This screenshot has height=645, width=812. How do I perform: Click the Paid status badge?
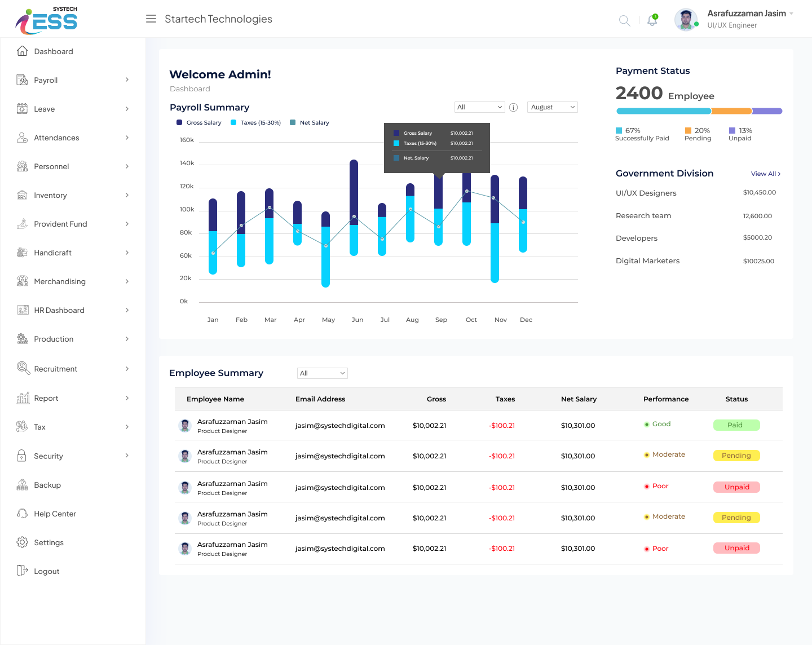[736, 425]
